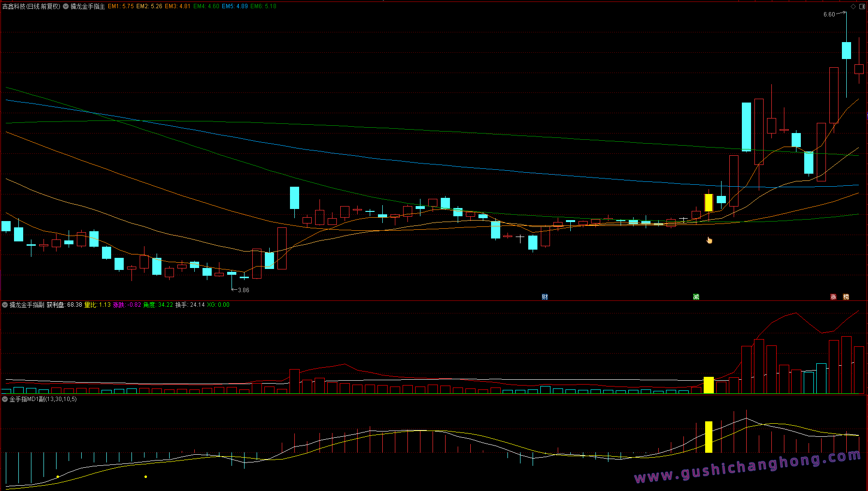This screenshot has width=868, height=491.
Task: Click the EM3: 4.81 value label
Action: tap(177, 6)
